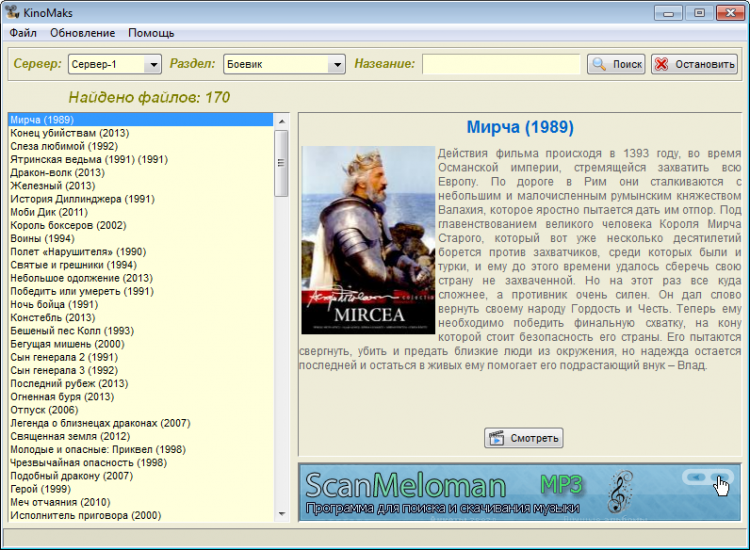
Task: Click the Сервер-1 combo box field
Action: (115, 64)
